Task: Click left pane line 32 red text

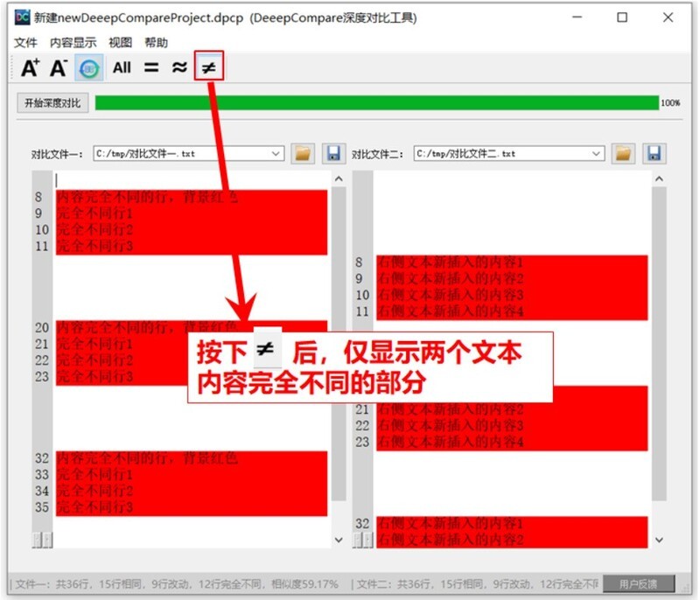Action: click(x=147, y=458)
